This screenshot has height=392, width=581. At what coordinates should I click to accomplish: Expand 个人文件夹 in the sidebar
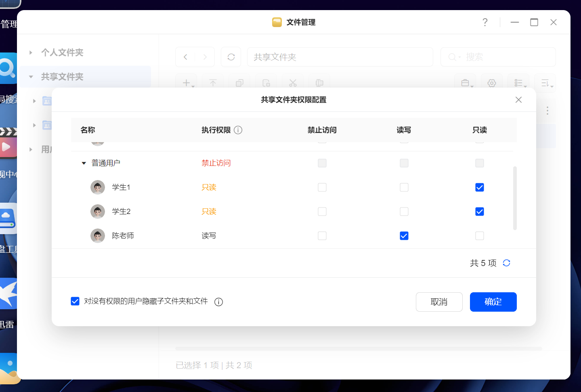tap(31, 52)
